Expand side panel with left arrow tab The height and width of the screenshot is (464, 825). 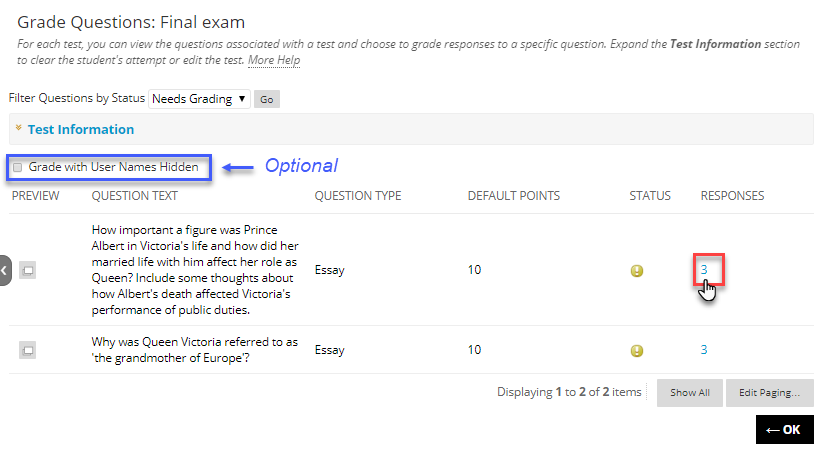[5, 270]
